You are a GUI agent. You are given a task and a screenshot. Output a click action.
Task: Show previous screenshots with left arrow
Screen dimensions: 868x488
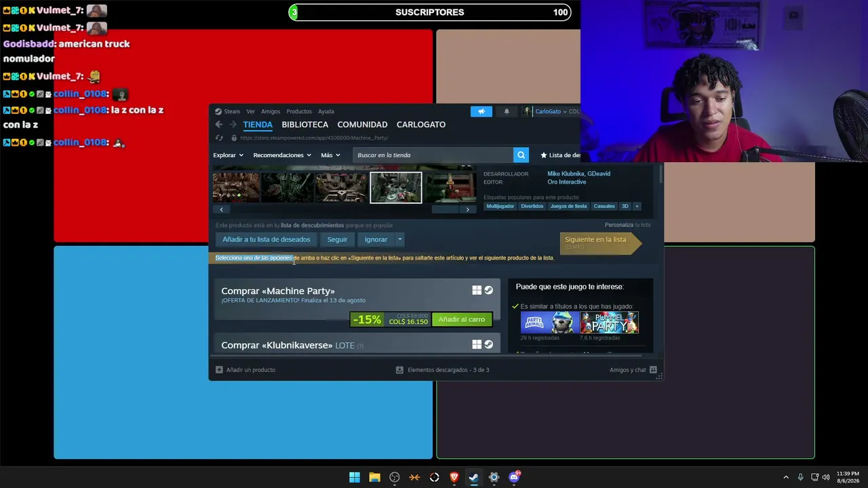coord(221,209)
